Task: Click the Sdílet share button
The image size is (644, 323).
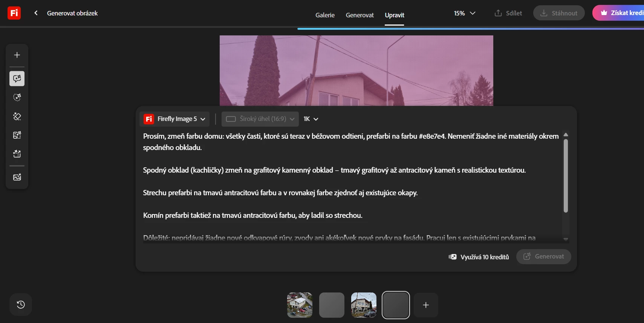Action: point(508,13)
